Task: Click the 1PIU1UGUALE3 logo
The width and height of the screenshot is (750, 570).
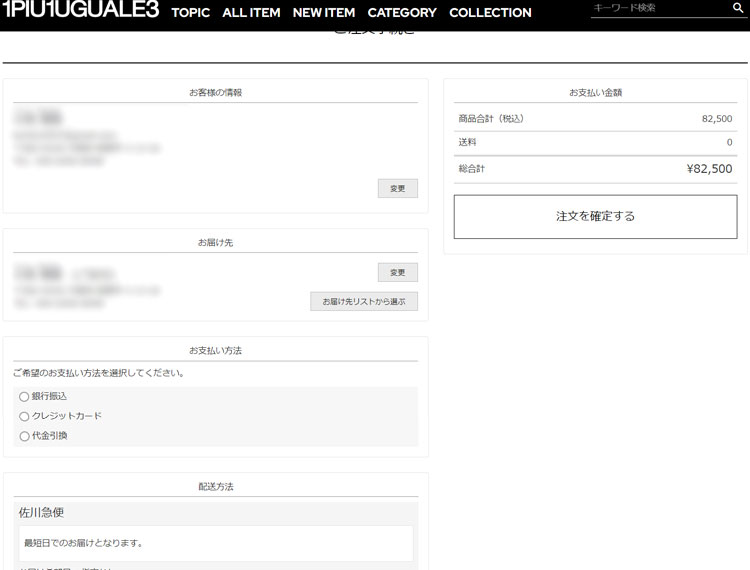Action: [80, 10]
